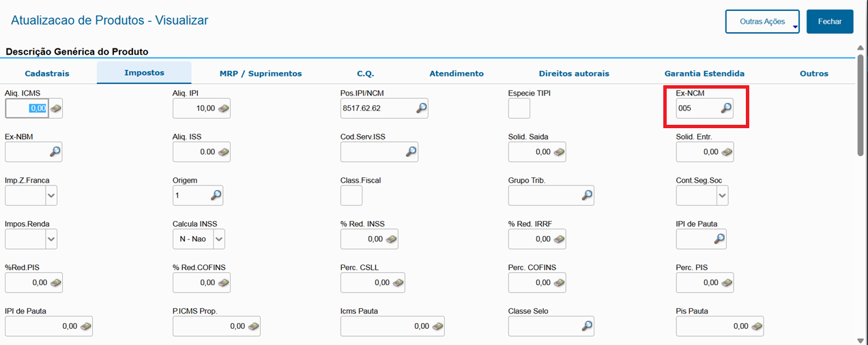Viewport: 868px width, 345px height.
Task: Open calculator icon in Icms Pauta field
Action: pos(437,327)
